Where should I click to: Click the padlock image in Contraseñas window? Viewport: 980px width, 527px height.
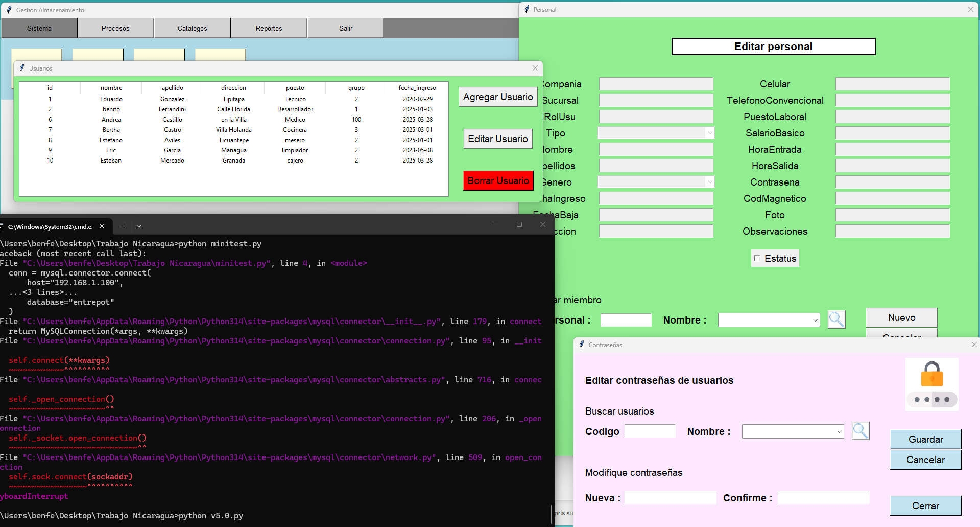click(931, 384)
